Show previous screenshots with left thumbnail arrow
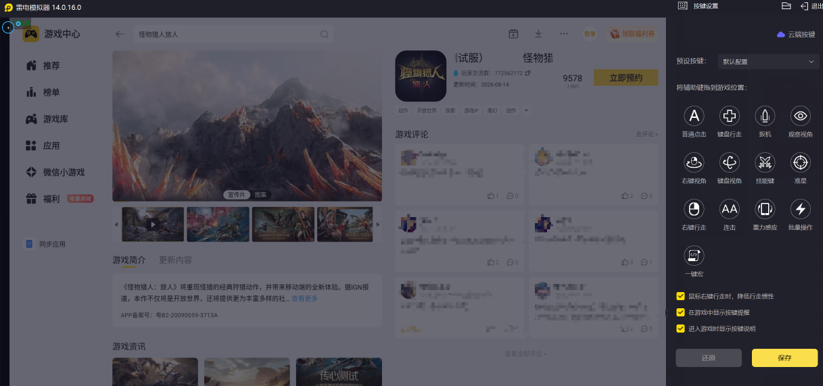 pyautogui.click(x=117, y=224)
